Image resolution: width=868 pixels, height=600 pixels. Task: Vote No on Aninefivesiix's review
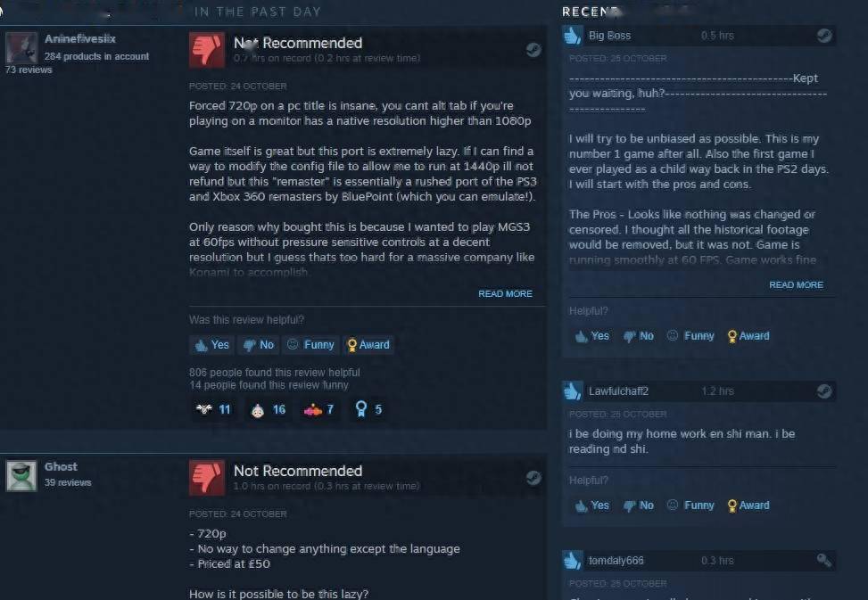(258, 345)
